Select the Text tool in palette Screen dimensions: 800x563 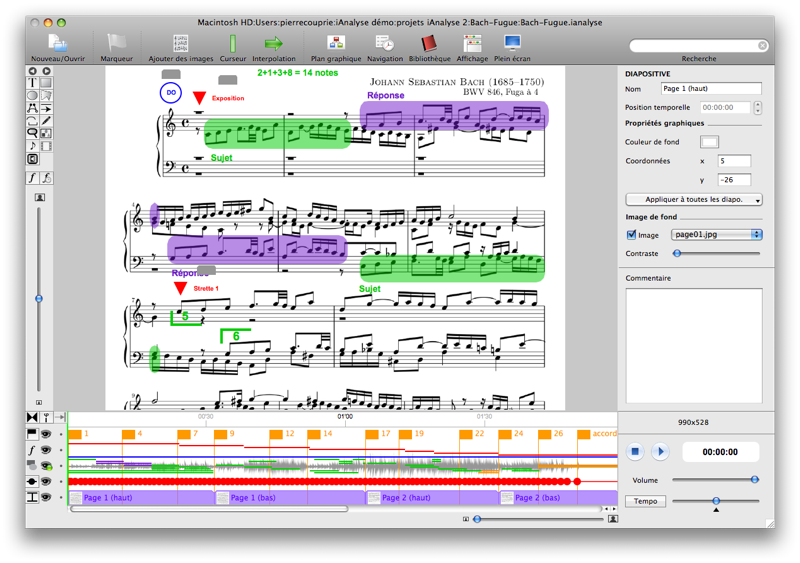coord(32,83)
